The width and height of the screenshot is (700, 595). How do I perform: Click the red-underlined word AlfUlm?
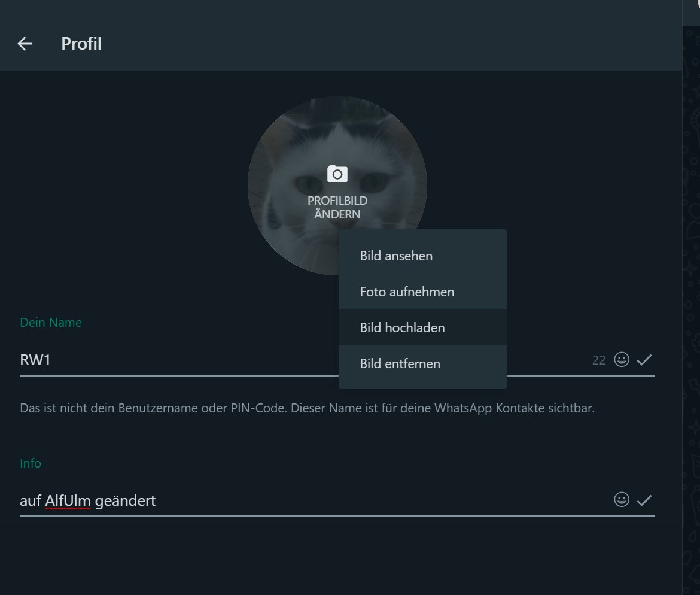(x=68, y=501)
